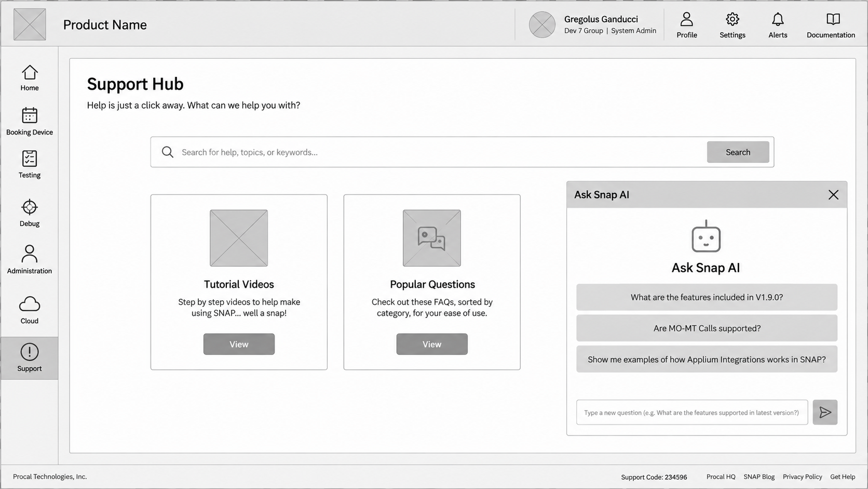Open Privacy Policy footer link
The width and height of the screenshot is (868, 489).
click(x=802, y=477)
